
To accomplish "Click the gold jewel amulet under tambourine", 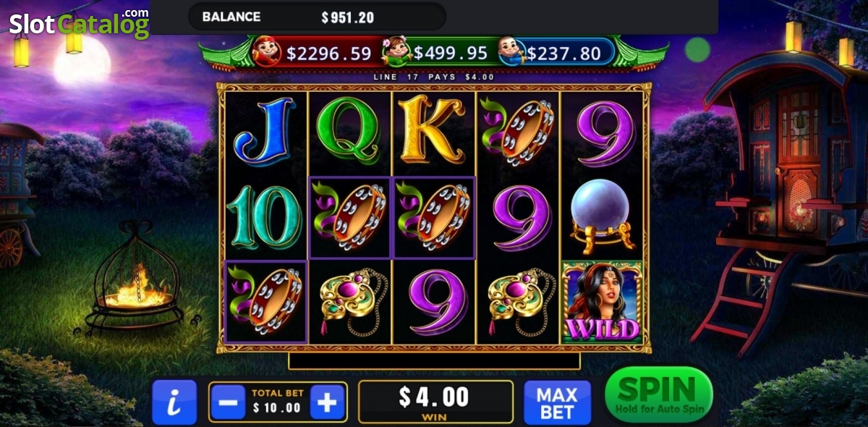I will tap(349, 302).
